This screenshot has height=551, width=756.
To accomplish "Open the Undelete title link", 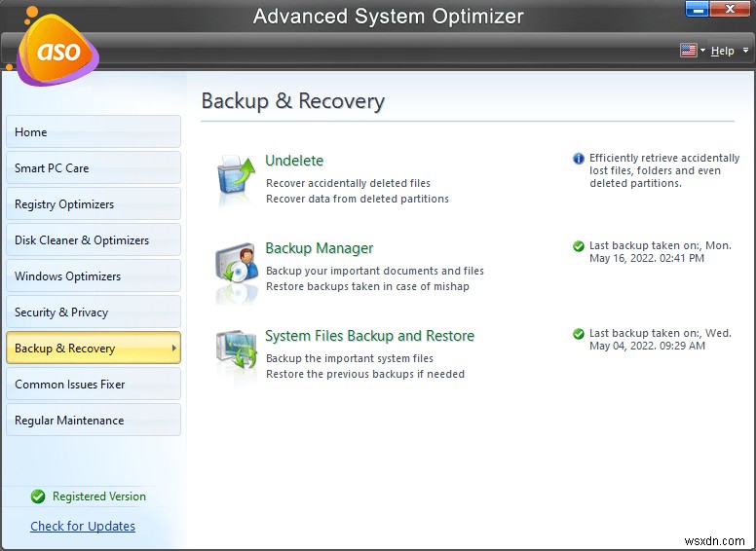I will click(294, 161).
